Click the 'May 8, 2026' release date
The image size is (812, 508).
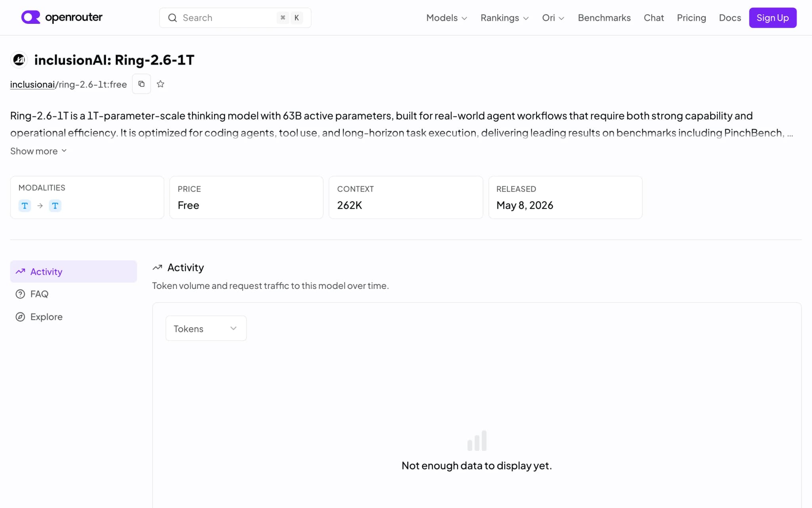[525, 205]
